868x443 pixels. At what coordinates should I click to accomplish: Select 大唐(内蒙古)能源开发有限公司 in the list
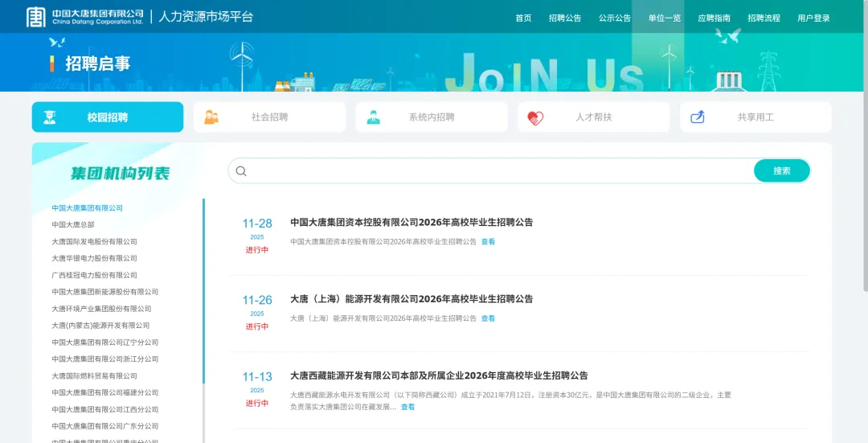click(100, 326)
